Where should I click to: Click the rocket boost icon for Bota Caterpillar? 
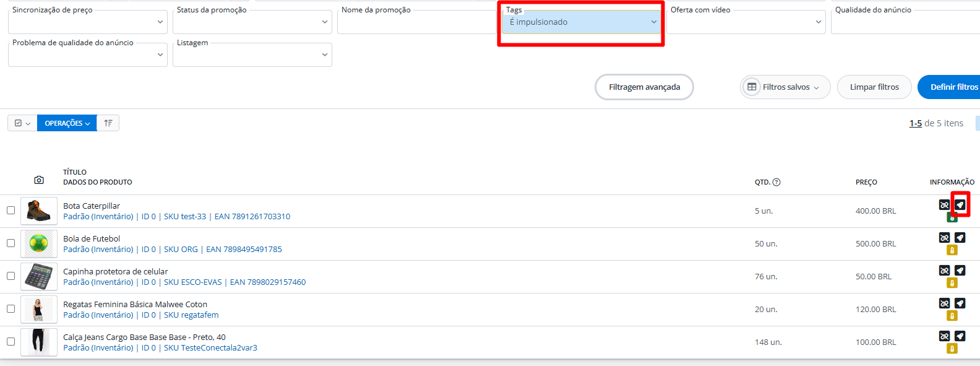click(x=960, y=204)
